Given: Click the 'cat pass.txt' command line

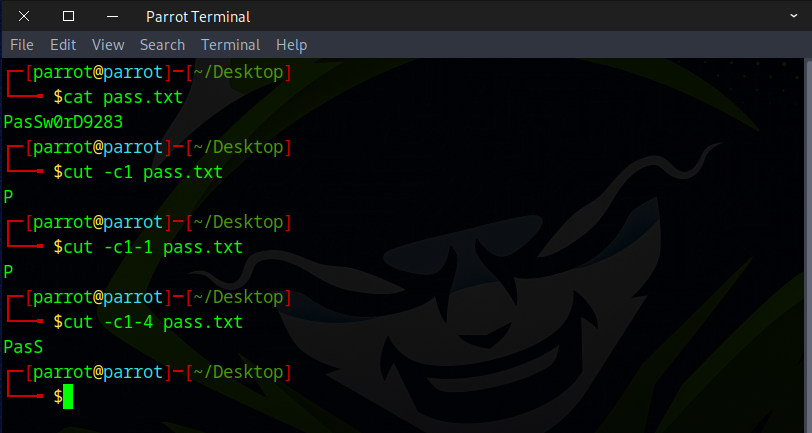Looking at the screenshot, I should [123, 97].
